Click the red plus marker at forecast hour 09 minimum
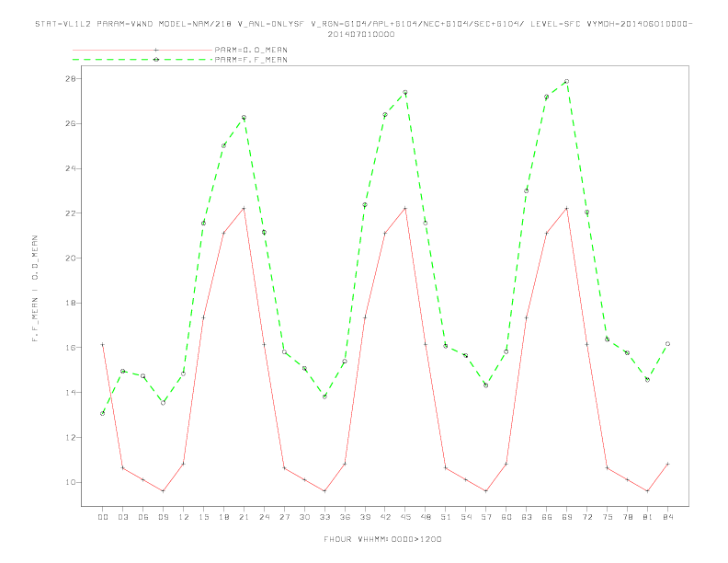Viewport: 728px width, 563px height. tap(163, 491)
